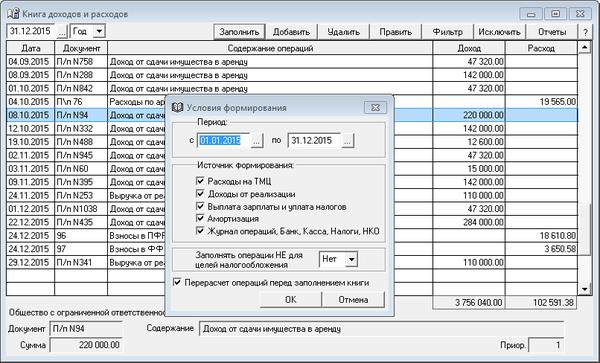Open the Фильтр button
600x363 pixels.
pos(448,32)
